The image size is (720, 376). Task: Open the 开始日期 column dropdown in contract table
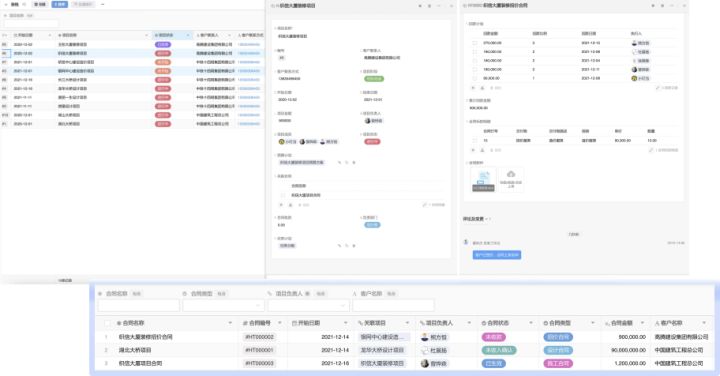point(346,323)
